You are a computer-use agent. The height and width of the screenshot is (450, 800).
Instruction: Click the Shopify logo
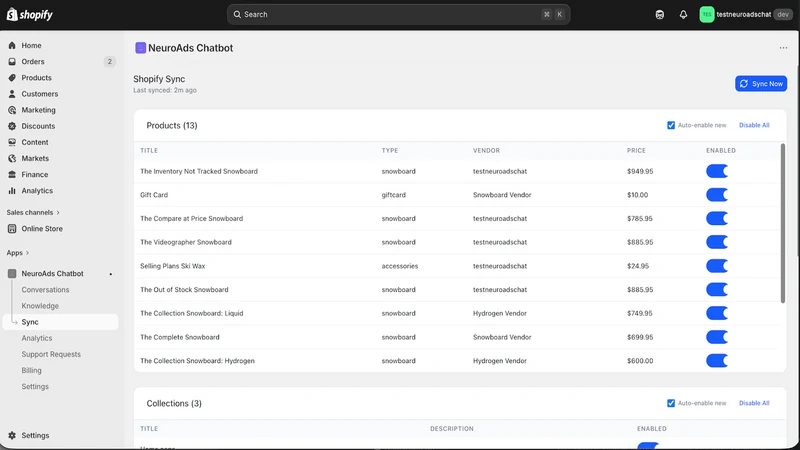(x=30, y=14)
